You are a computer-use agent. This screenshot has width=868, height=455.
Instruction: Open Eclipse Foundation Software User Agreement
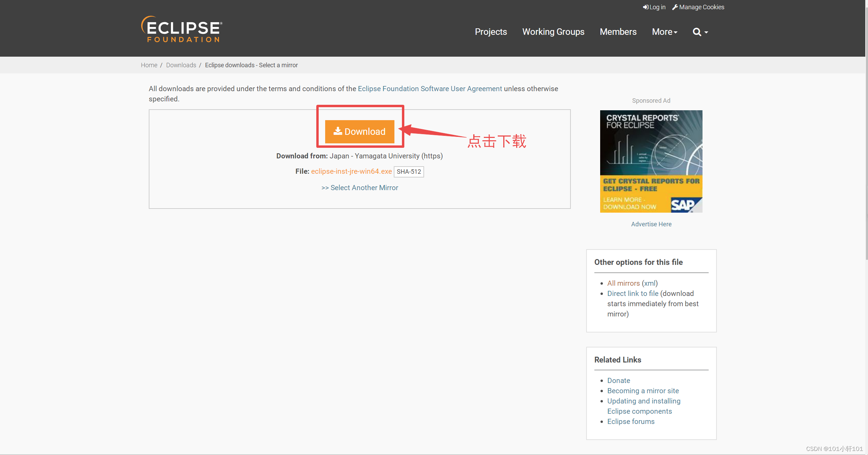click(430, 89)
